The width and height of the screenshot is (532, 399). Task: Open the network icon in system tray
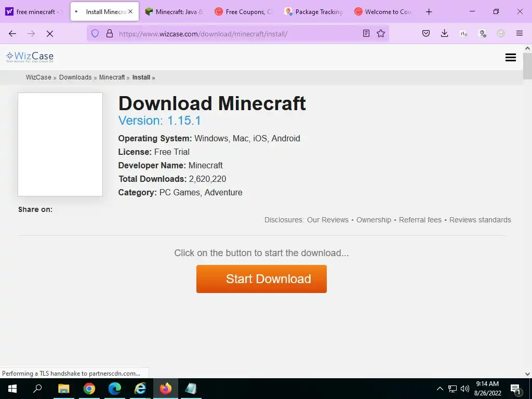(x=453, y=389)
